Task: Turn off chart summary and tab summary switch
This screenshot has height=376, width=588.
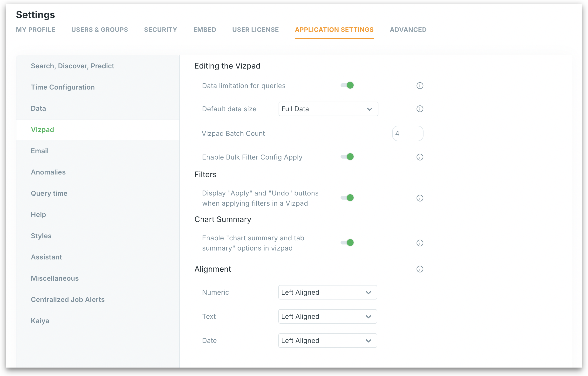Action: (x=347, y=243)
